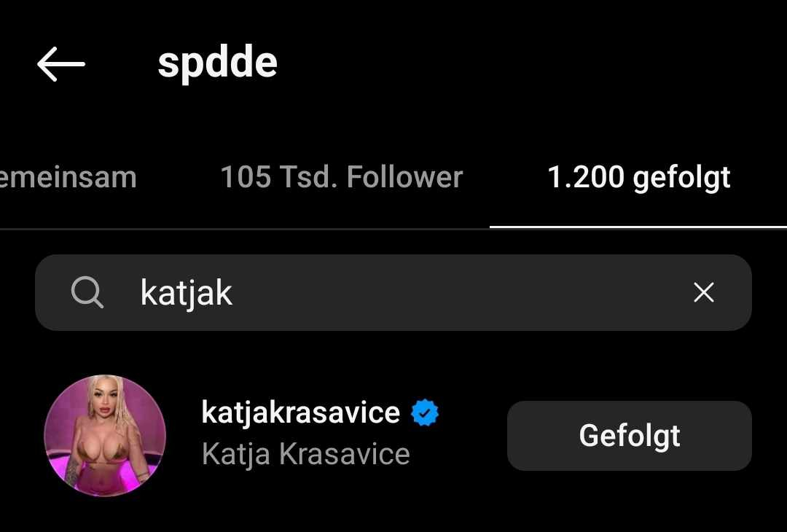
Task: Tap the magnifying glass search icon
Action: point(87,292)
